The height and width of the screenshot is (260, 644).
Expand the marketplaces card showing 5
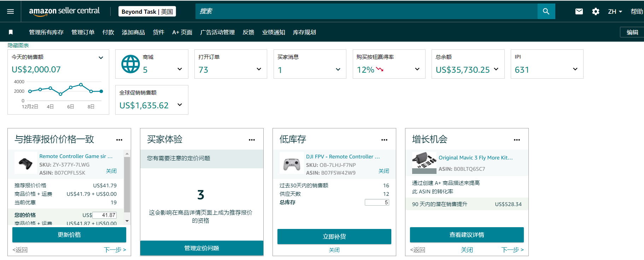coord(180,69)
